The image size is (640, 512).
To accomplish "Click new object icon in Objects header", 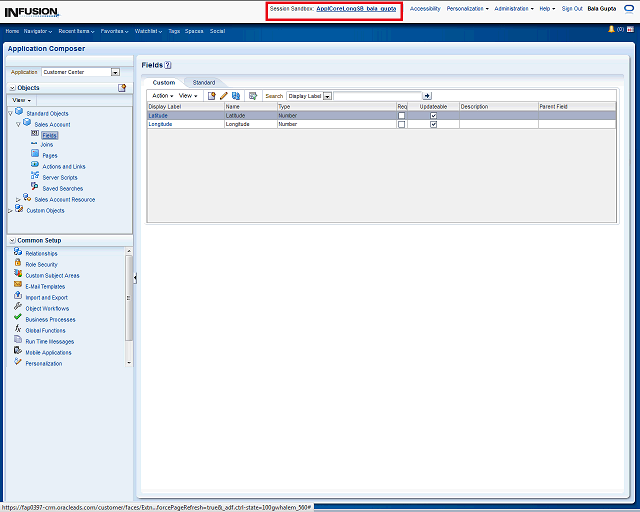I will (x=122, y=88).
